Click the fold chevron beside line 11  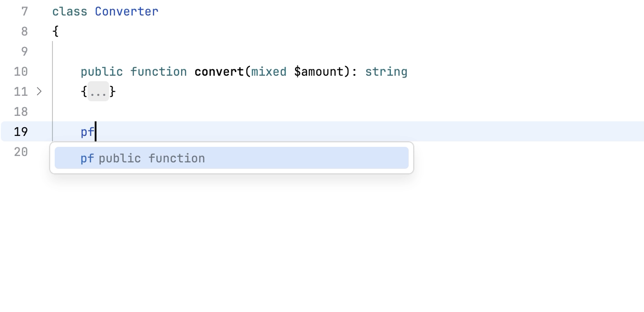39,92
